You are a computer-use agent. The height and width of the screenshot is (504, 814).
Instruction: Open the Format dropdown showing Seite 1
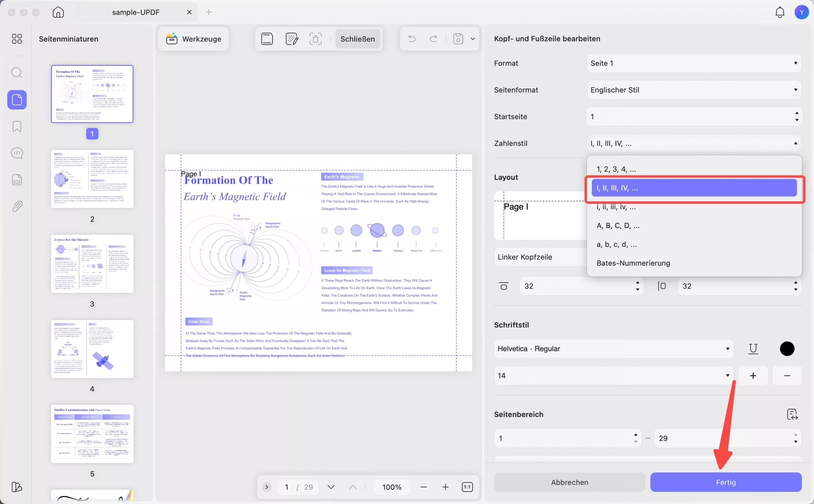(x=693, y=63)
